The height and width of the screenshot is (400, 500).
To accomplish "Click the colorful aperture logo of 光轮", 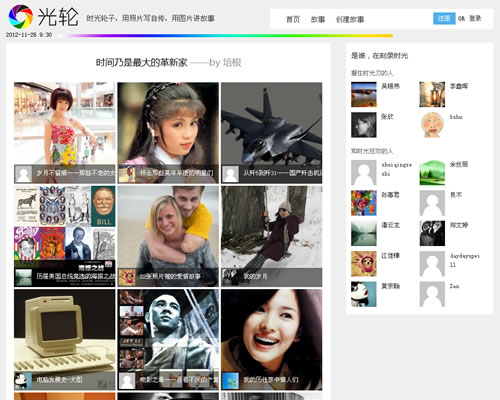I will pyautogui.click(x=21, y=16).
